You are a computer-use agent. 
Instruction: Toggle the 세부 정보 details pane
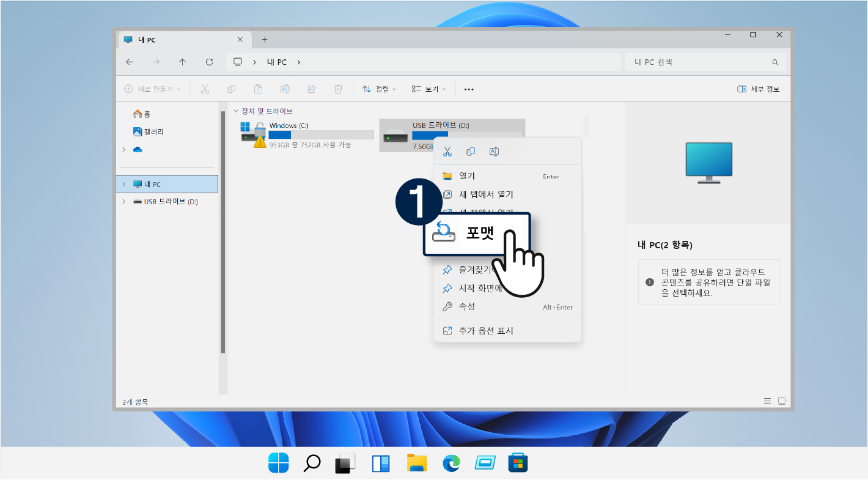[x=759, y=89]
